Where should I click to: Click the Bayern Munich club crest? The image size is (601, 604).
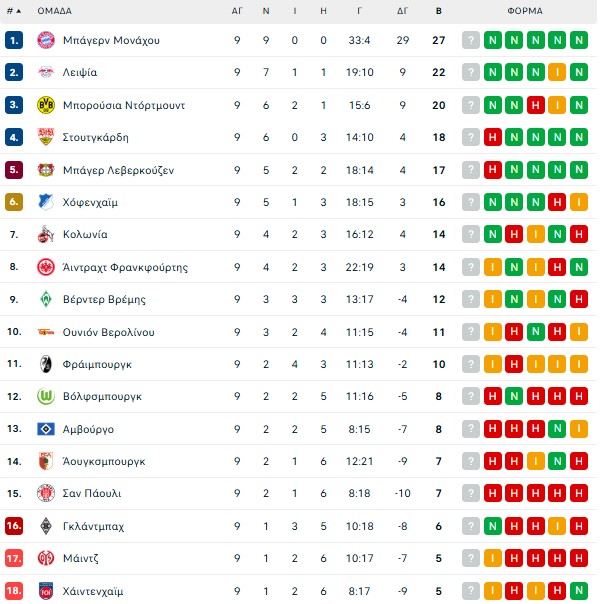[45, 40]
